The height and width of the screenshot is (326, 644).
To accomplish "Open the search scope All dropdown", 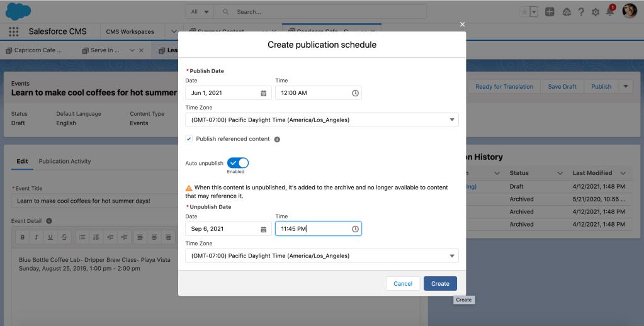I will tap(198, 12).
